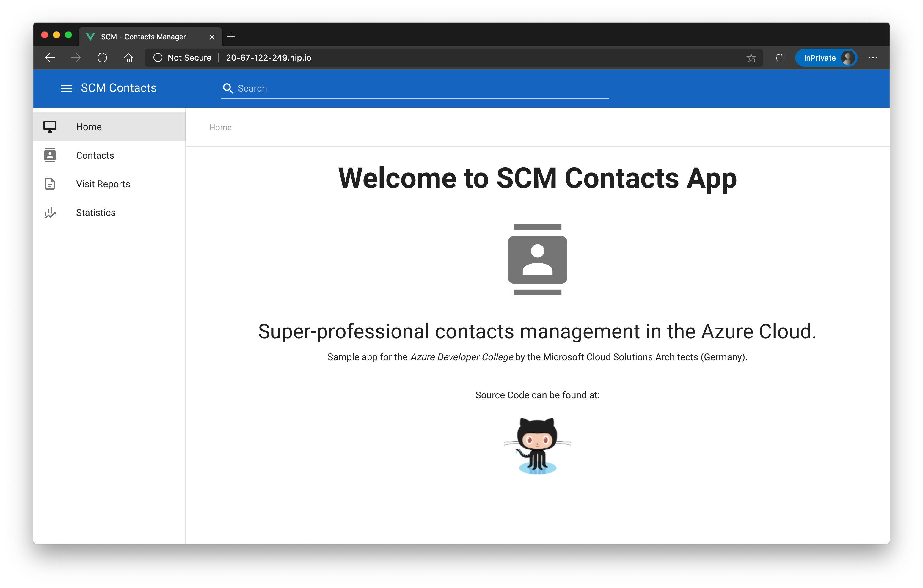Click the Home breadcrumb link
Screen dimensions: 923x588
coord(220,127)
